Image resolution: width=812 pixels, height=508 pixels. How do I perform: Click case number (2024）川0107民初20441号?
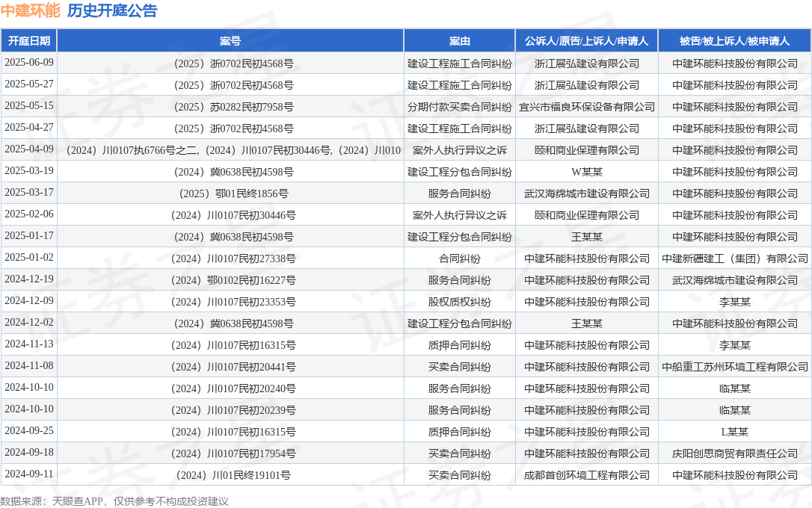[233, 368]
